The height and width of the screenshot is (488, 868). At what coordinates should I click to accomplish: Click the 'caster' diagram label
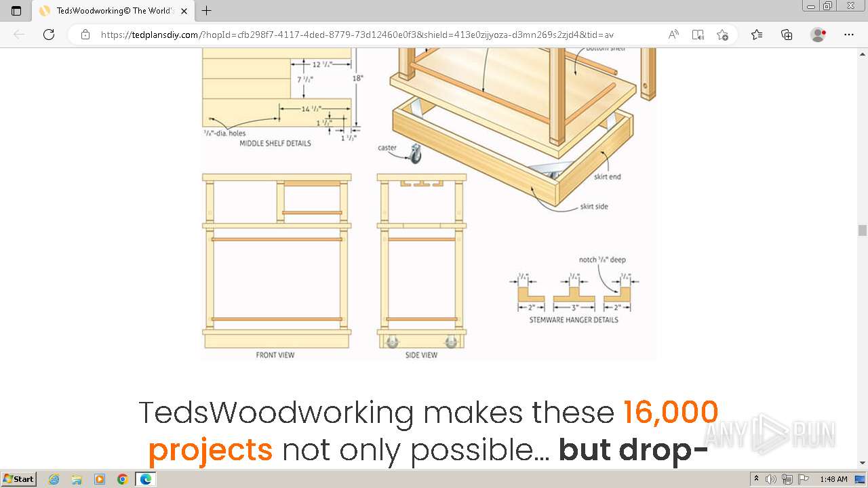tap(387, 148)
